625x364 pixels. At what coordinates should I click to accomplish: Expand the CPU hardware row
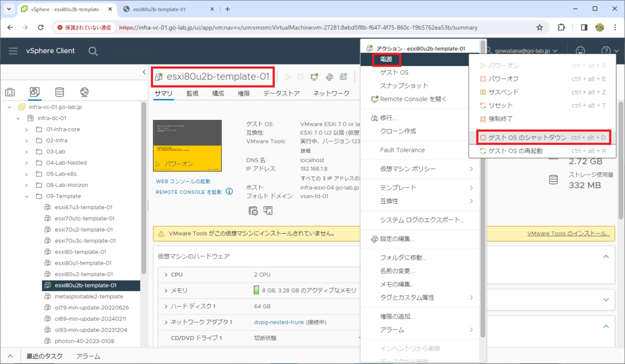click(166, 274)
